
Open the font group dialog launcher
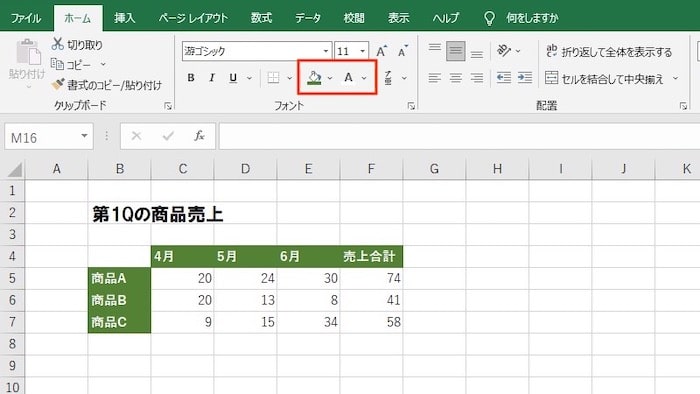tap(411, 106)
